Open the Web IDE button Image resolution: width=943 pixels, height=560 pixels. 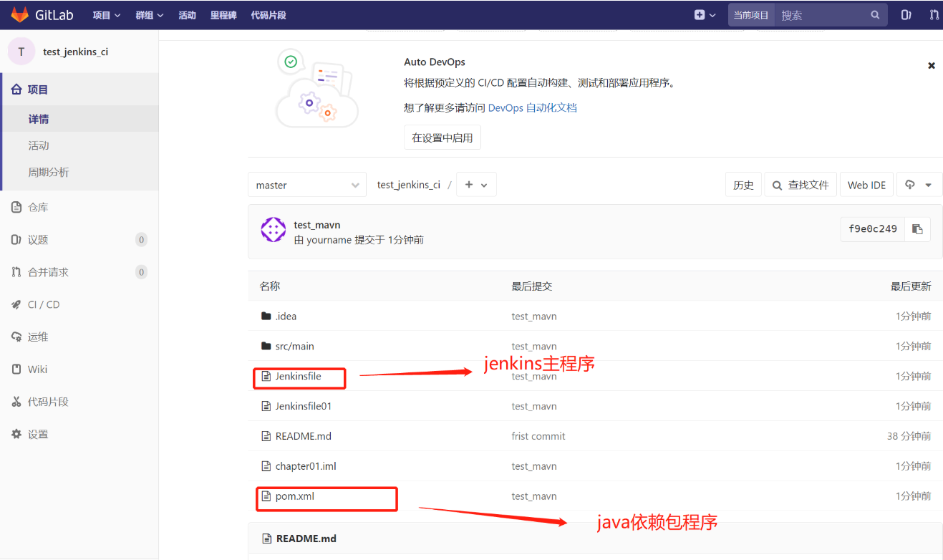pyautogui.click(x=866, y=185)
